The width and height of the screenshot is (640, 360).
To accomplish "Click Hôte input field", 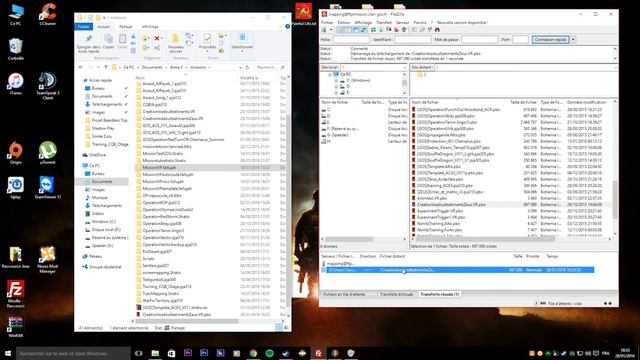I will tap(351, 40).
